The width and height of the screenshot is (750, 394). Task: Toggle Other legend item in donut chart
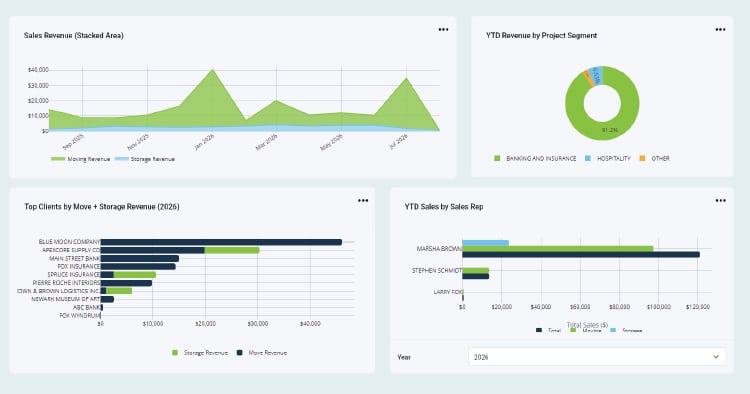654,158
